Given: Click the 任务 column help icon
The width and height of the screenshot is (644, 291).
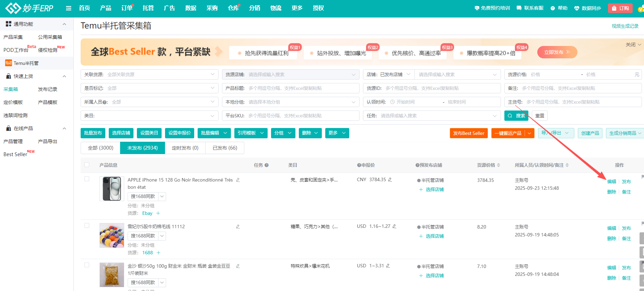Looking at the screenshot, I should point(267,165).
